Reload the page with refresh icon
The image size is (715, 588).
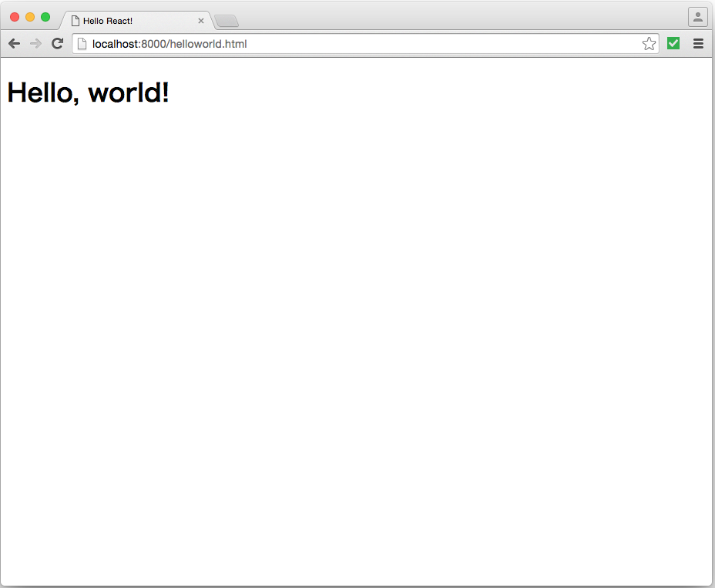(x=58, y=44)
